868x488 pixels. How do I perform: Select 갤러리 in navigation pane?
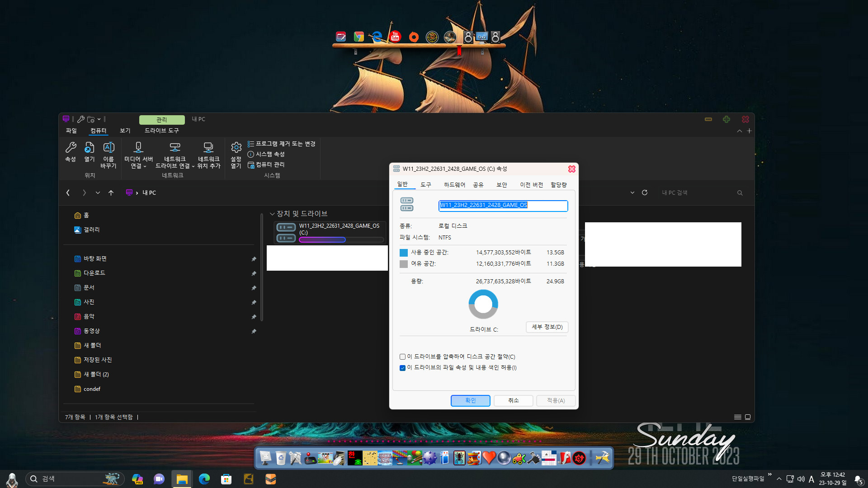(87, 230)
